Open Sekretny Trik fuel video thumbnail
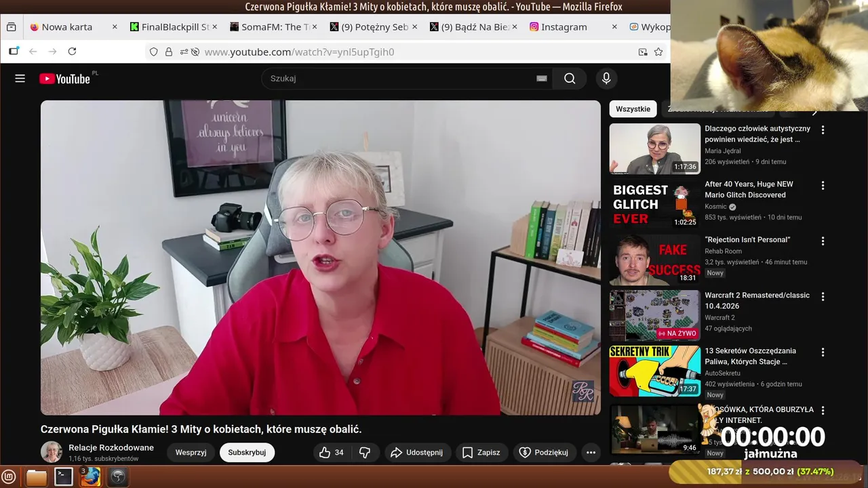868x488 pixels. (x=654, y=371)
